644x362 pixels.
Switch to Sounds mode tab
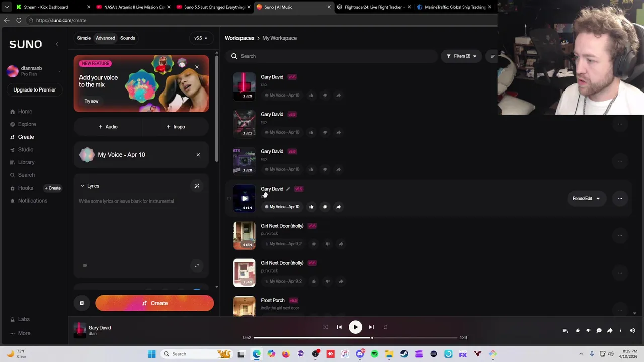tap(127, 38)
